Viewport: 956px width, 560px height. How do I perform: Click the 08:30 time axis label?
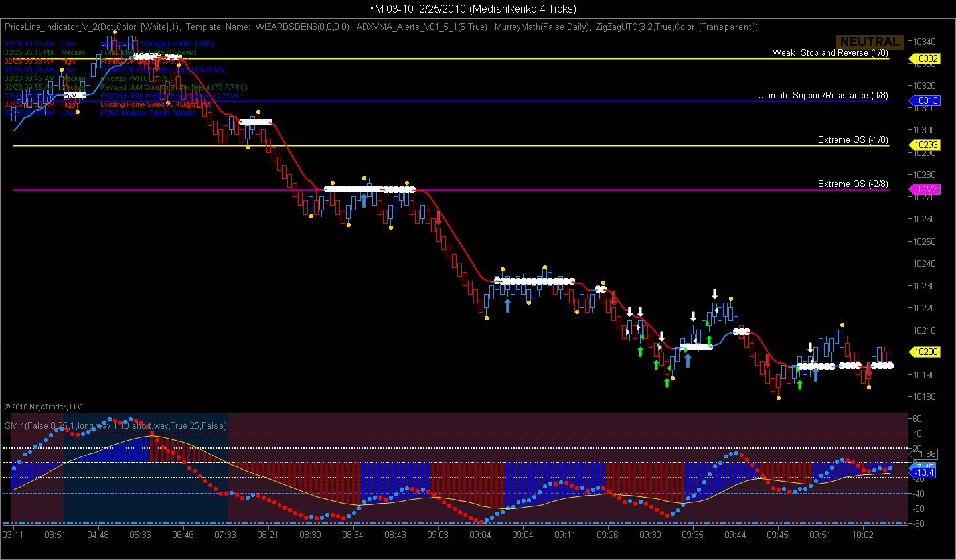click(311, 534)
